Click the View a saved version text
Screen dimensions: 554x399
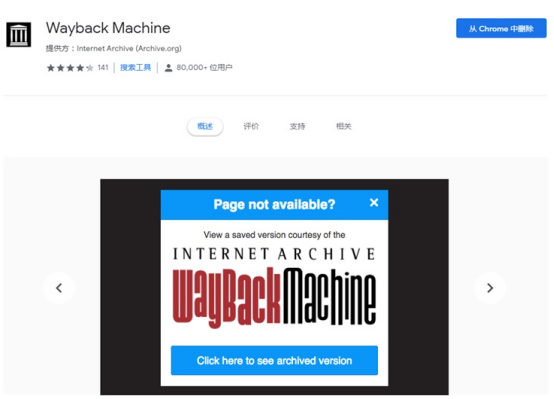274,235
